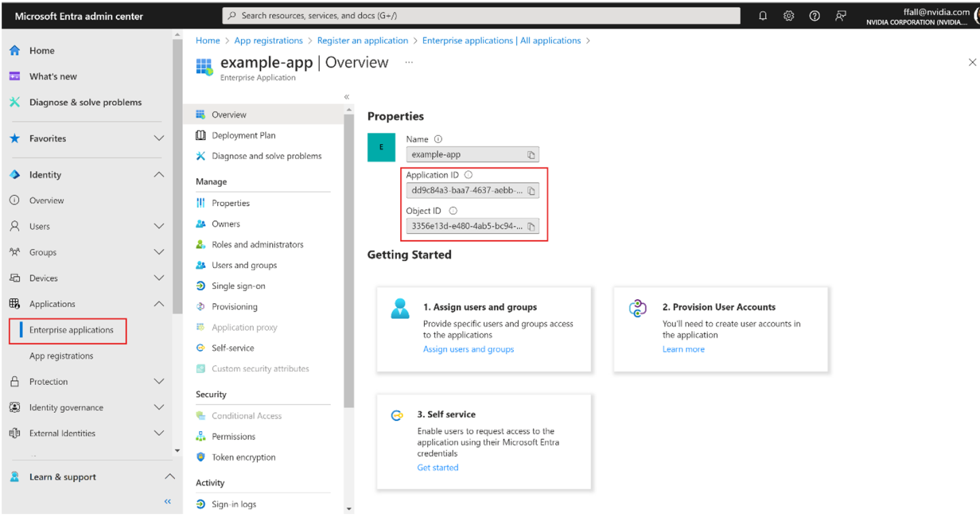The image size is (980, 525).
Task: Expand the Users submenu
Action: point(159,226)
